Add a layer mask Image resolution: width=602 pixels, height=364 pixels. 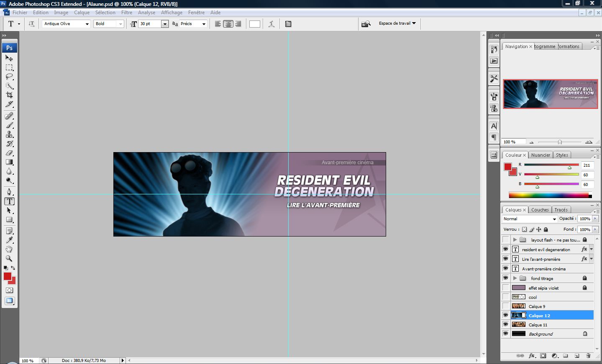point(543,356)
